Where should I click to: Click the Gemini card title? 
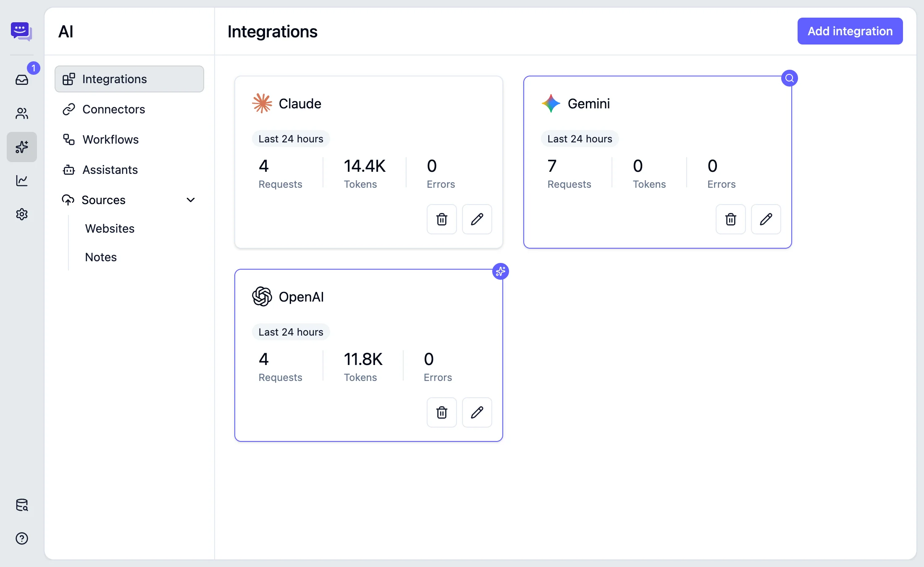coord(589,103)
